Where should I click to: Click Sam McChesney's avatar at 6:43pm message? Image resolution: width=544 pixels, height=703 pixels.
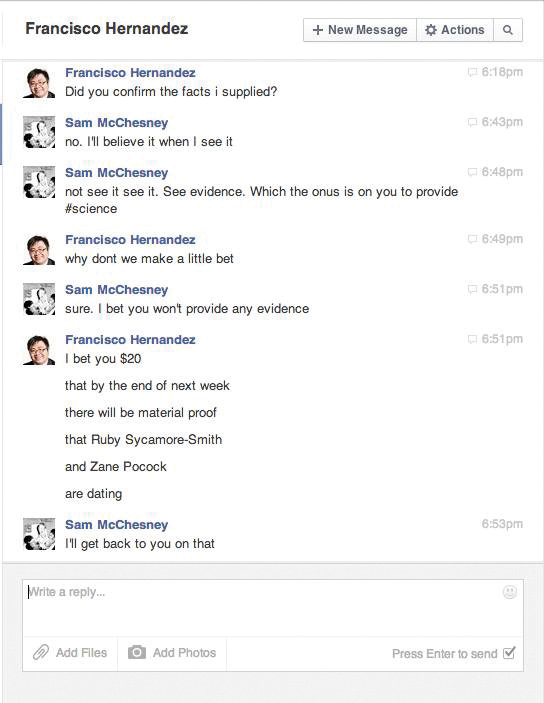coord(39,132)
